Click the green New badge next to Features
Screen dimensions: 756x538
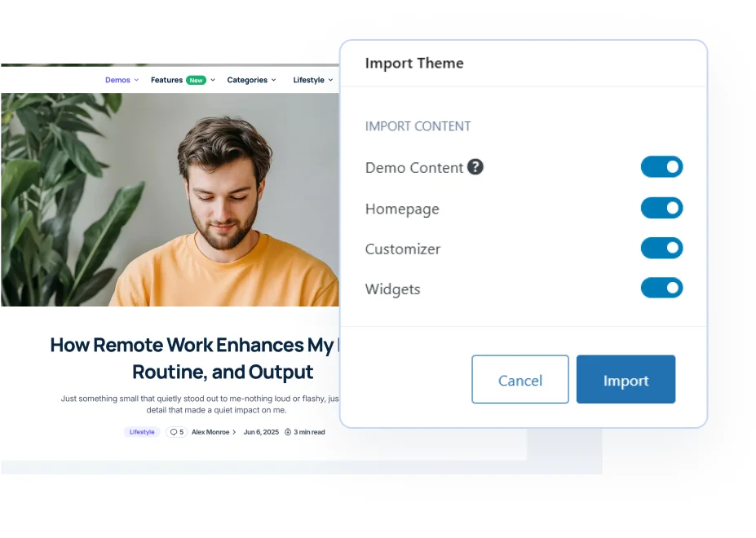(197, 80)
